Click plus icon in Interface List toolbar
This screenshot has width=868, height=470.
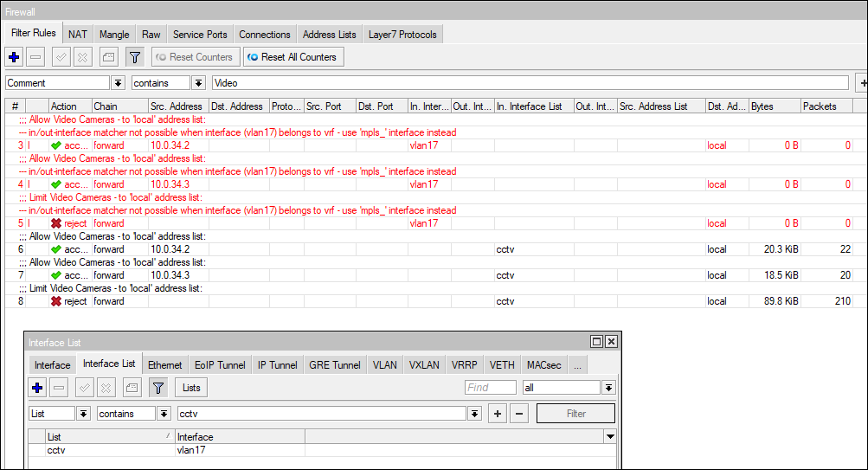[x=37, y=388]
